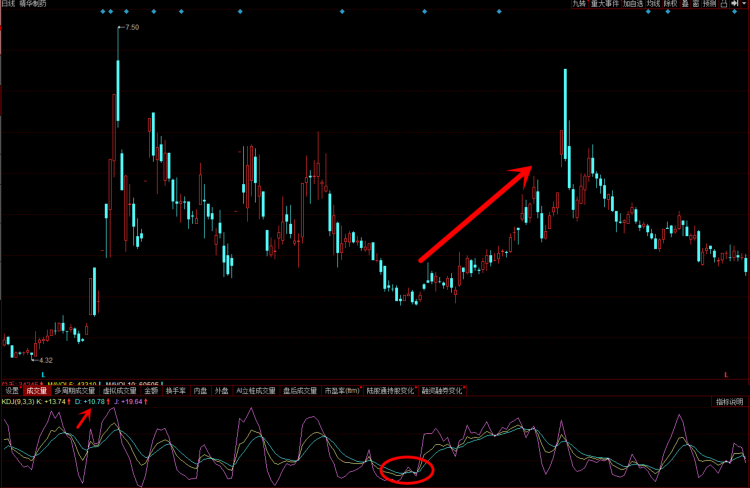This screenshot has width=750, height=488.
Task: Toggle the 叠 overlay option
Action: (685, 4)
